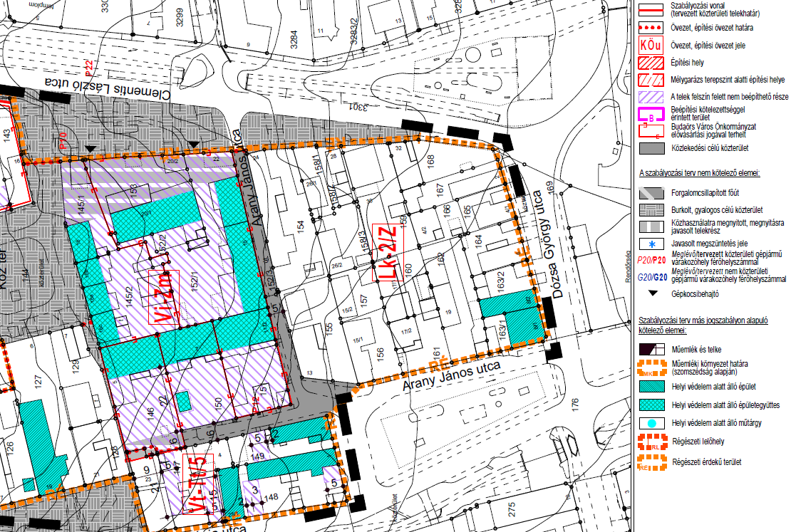Click the Vt-Tt/5 zone label on map
791x532 pixels.
pos(198,484)
